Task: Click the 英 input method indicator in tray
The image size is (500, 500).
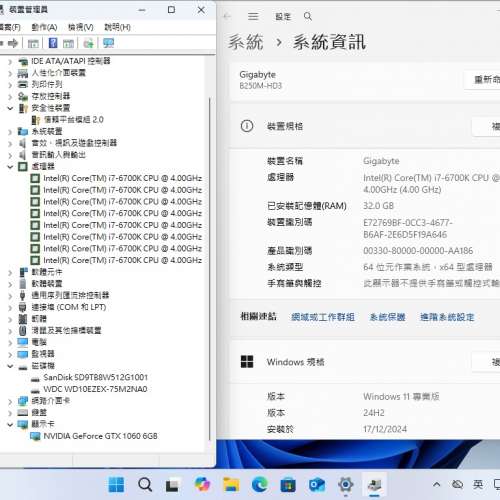Action: click(478, 484)
